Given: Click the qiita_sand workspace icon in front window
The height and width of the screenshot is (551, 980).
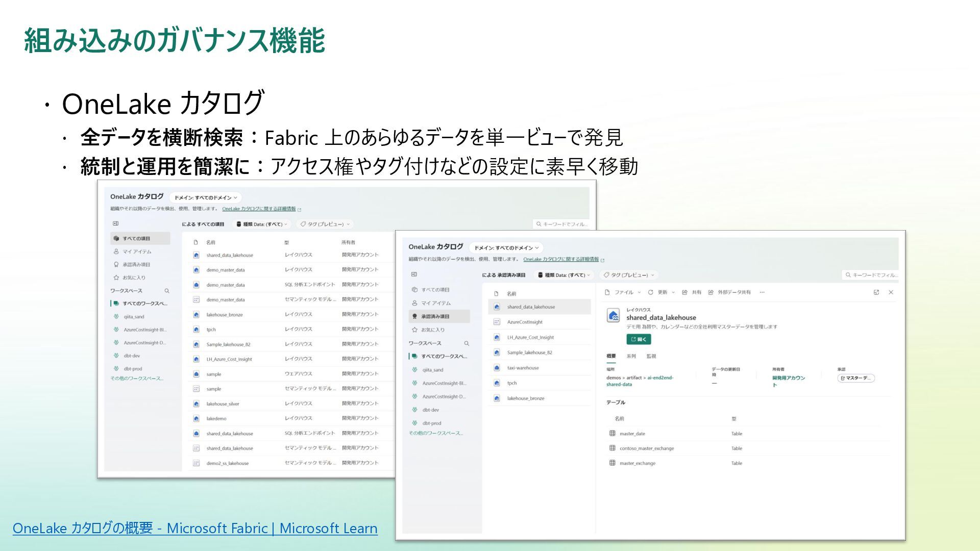Looking at the screenshot, I should coord(414,370).
